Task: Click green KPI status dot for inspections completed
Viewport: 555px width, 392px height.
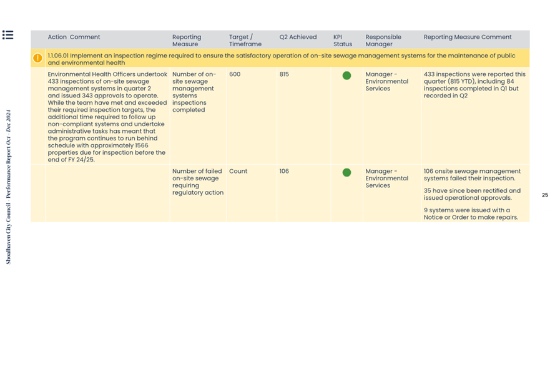Action: (x=346, y=76)
